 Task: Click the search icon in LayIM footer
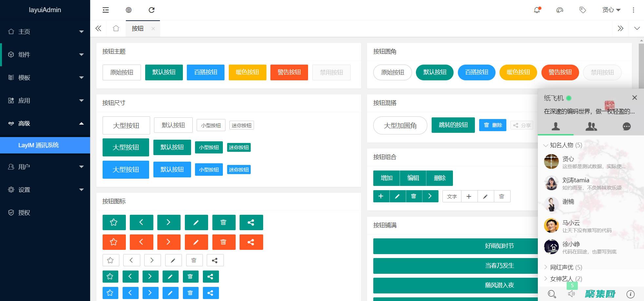click(x=552, y=294)
